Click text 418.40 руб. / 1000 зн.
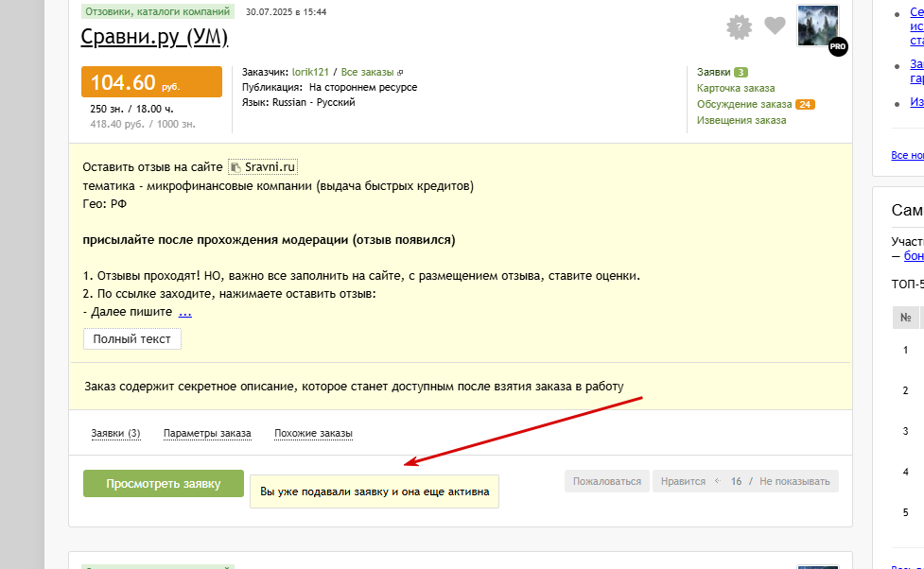 tap(143, 124)
